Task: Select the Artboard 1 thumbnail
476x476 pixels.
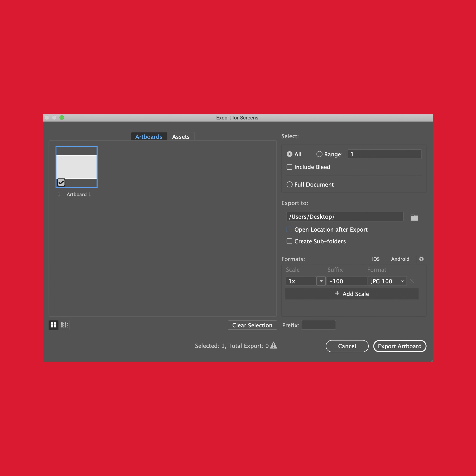Action: [76, 167]
